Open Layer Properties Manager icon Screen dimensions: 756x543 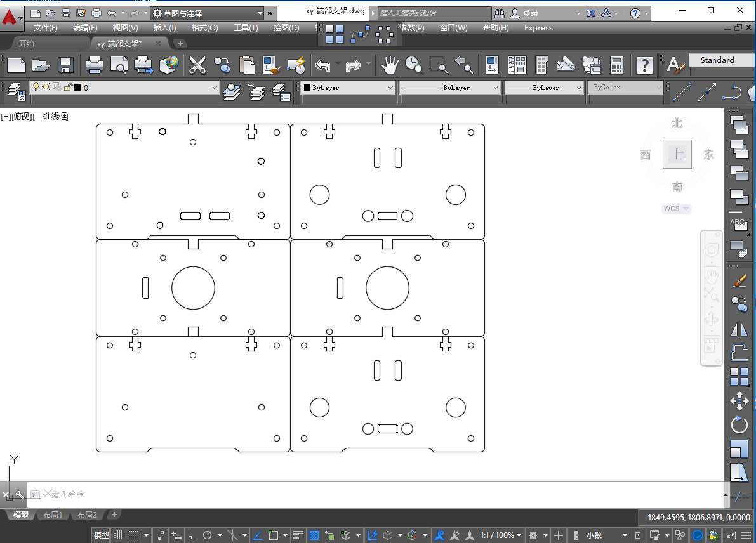tap(17, 91)
